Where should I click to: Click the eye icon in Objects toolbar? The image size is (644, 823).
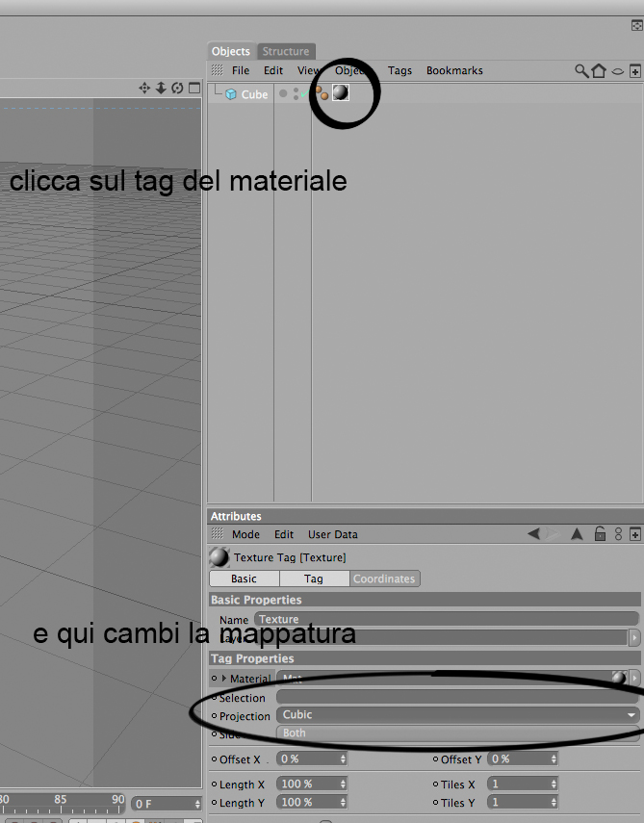(x=618, y=71)
